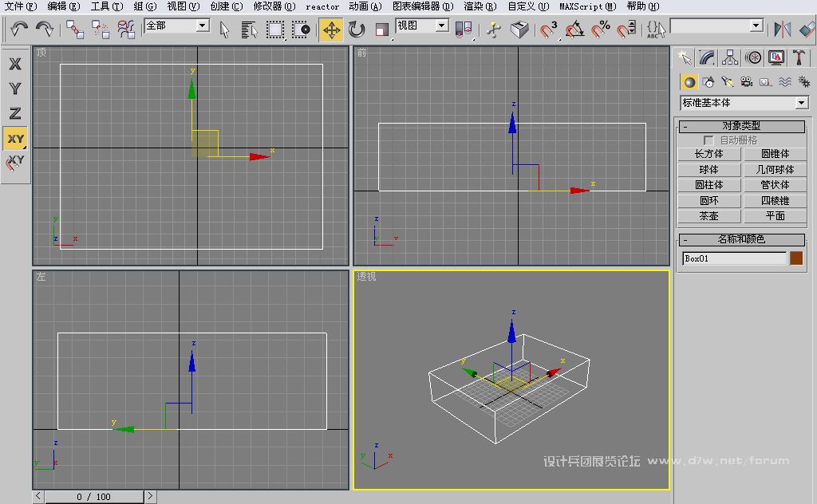Click the 0 / 100 time slider
This screenshot has height=504, width=817.
(x=94, y=497)
